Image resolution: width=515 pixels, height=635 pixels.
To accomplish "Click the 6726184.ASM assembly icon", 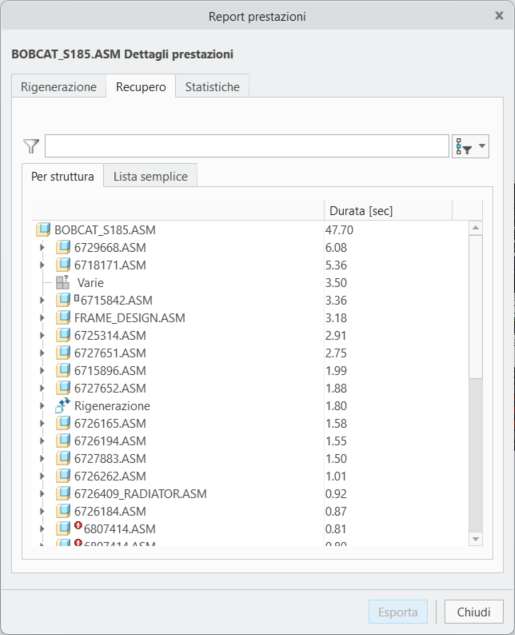I will coord(63,511).
